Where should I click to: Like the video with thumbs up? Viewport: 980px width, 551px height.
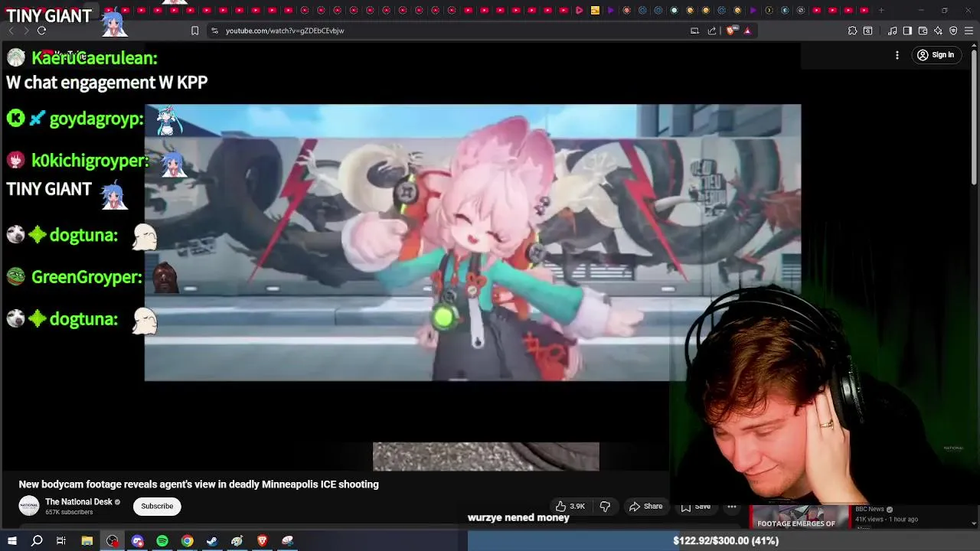(570, 506)
